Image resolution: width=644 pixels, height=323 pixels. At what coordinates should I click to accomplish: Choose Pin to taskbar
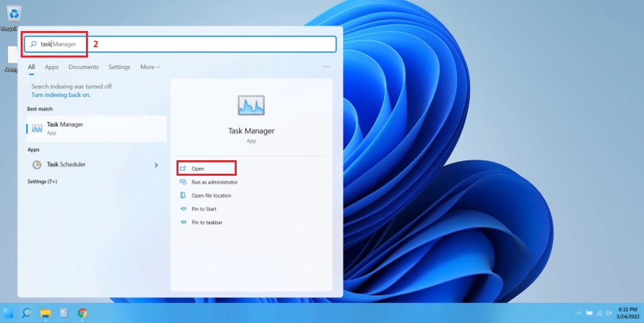point(207,222)
